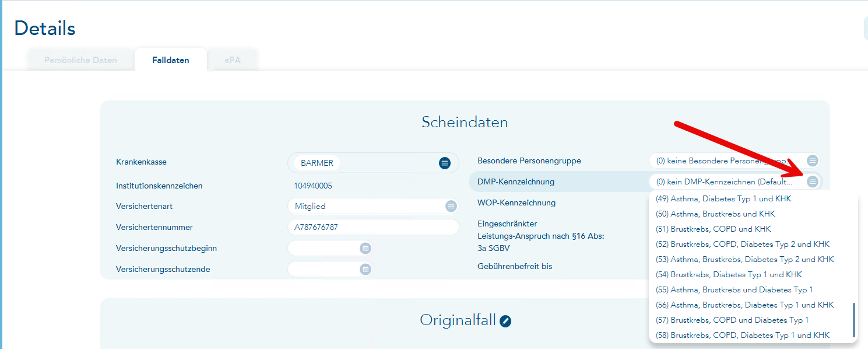Viewport: 868px width, 349px height.
Task: Click the Versichertennummer input field
Action: coord(374,227)
